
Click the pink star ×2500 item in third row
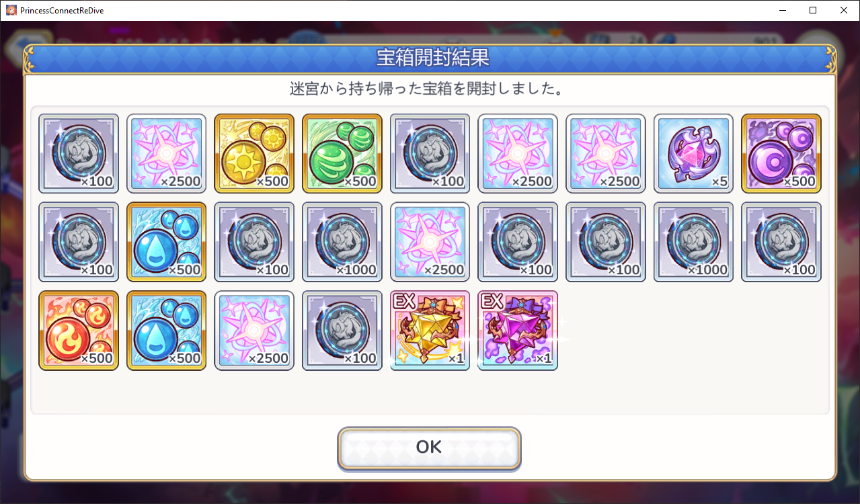tap(254, 331)
